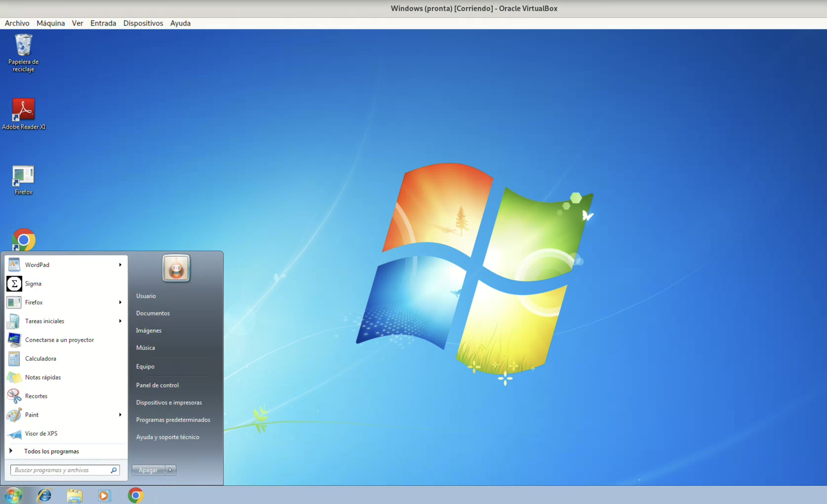Open the Entrada menu

tap(103, 23)
